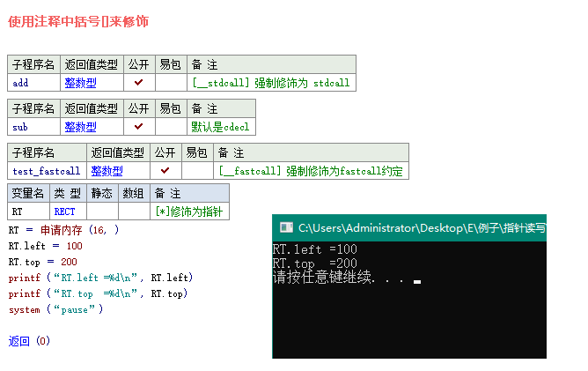Click the RECT type of variable RT
This screenshot has width=588, height=371.
(64, 211)
